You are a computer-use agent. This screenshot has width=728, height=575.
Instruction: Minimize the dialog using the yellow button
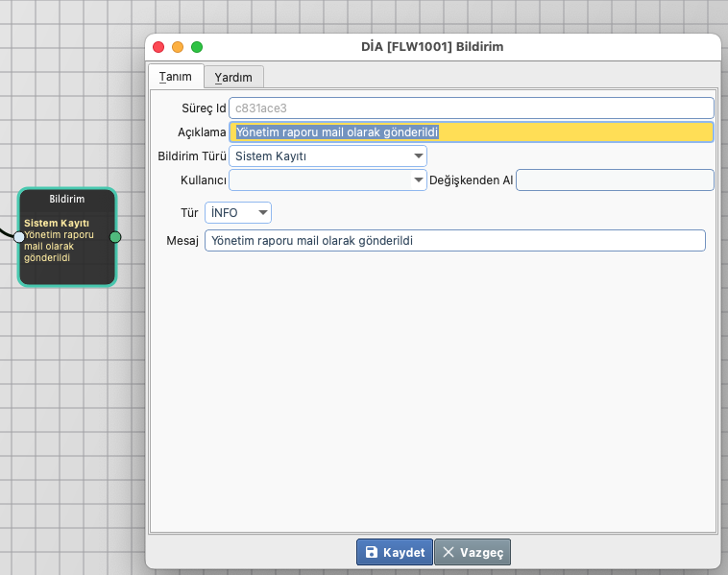point(178,46)
